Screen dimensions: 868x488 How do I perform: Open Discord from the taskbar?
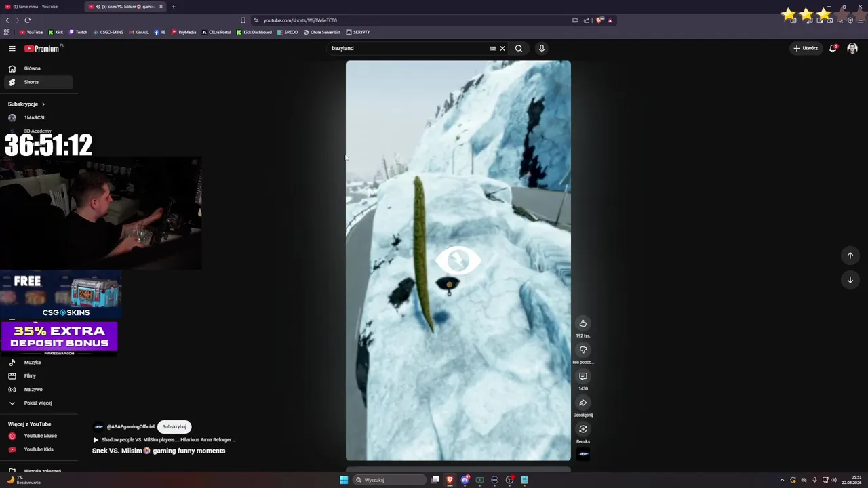(465, 480)
